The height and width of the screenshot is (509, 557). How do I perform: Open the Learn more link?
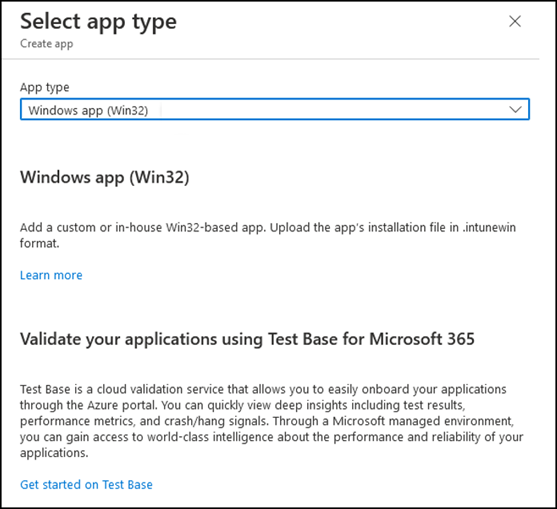coord(51,275)
